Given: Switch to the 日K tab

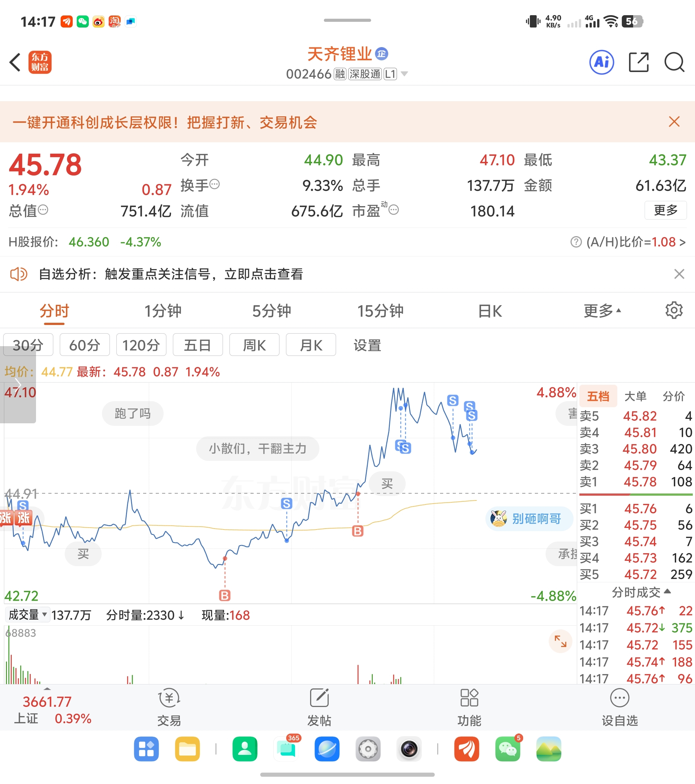Looking at the screenshot, I should 490,311.
